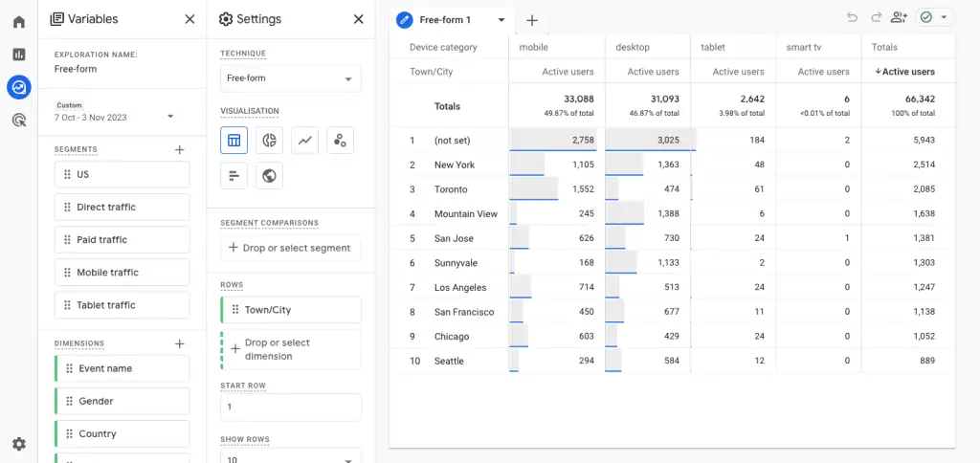Select the scatter plot visualisation

[x=340, y=141]
